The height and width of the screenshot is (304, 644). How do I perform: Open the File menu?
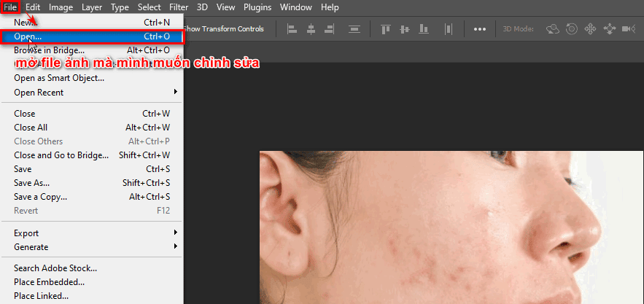tap(10, 7)
